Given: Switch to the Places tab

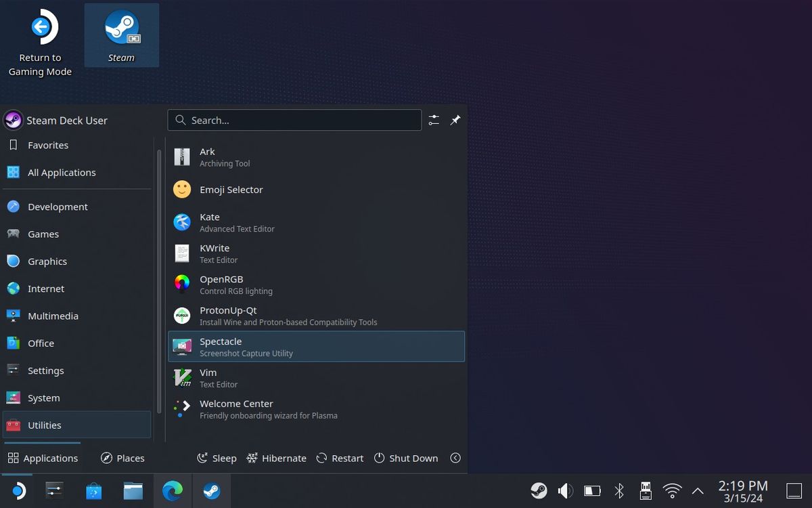Looking at the screenshot, I should 122,458.
